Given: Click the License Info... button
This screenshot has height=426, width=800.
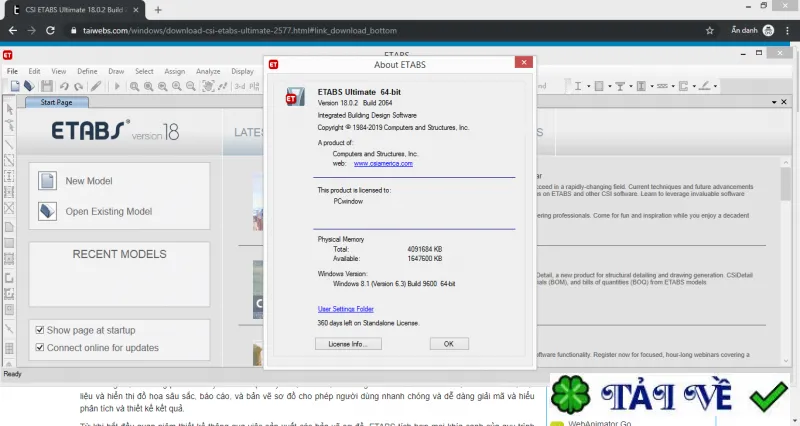Looking at the screenshot, I should [348, 344].
